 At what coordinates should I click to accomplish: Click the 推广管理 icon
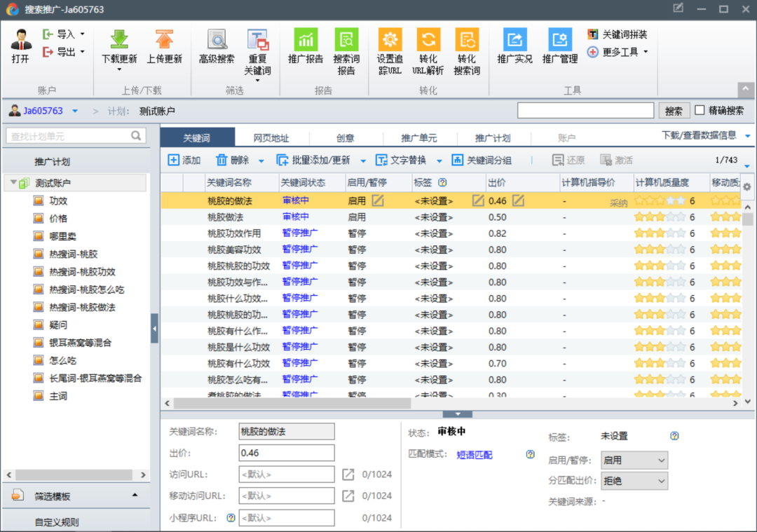pyautogui.click(x=559, y=39)
